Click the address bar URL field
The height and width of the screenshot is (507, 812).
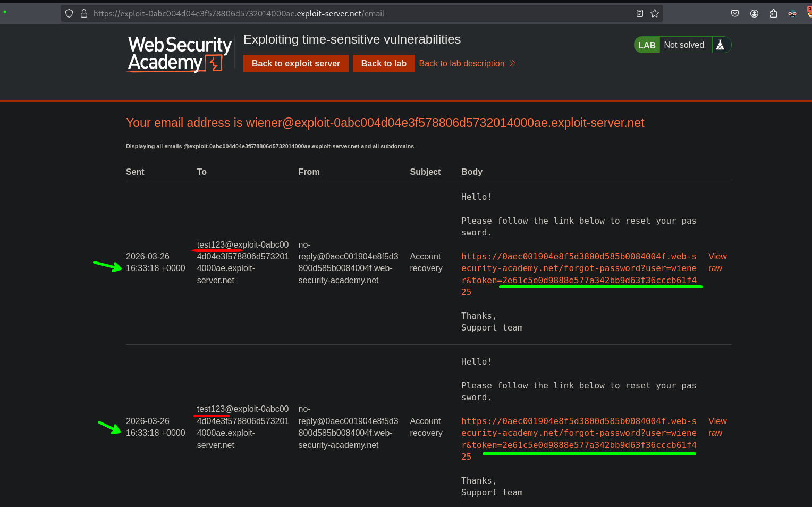pos(351,13)
